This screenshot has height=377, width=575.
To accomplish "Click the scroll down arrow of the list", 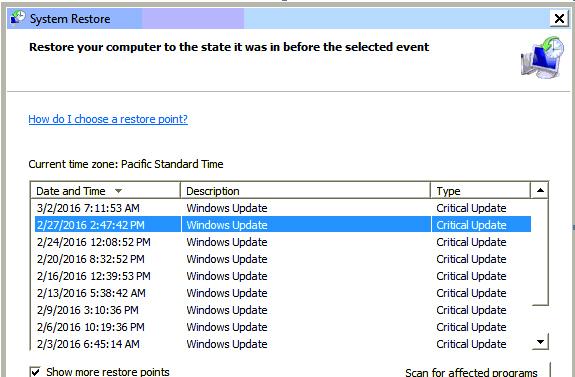I will pyautogui.click(x=540, y=342).
